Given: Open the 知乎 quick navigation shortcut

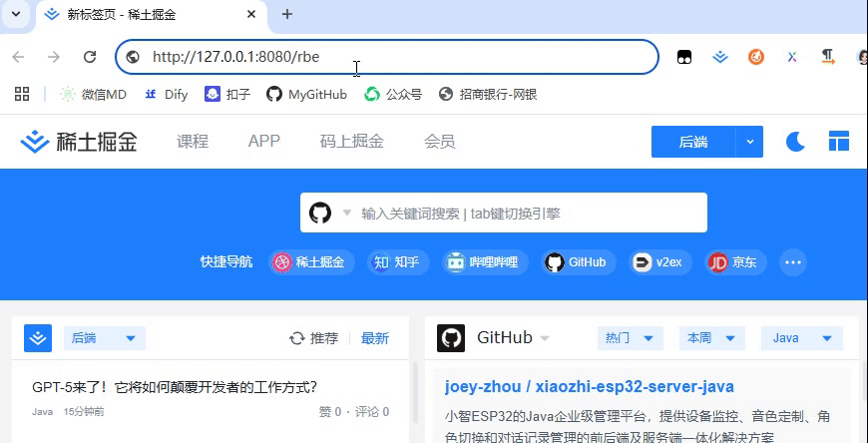Looking at the screenshot, I should click(398, 262).
